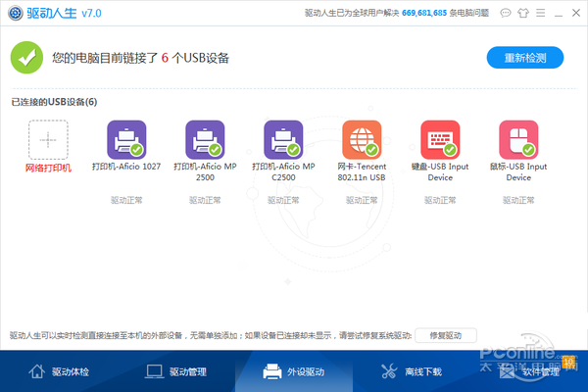588x392 pixels.
Task: Click 驱动正常 status under Tencent network card
Action: pos(362,200)
